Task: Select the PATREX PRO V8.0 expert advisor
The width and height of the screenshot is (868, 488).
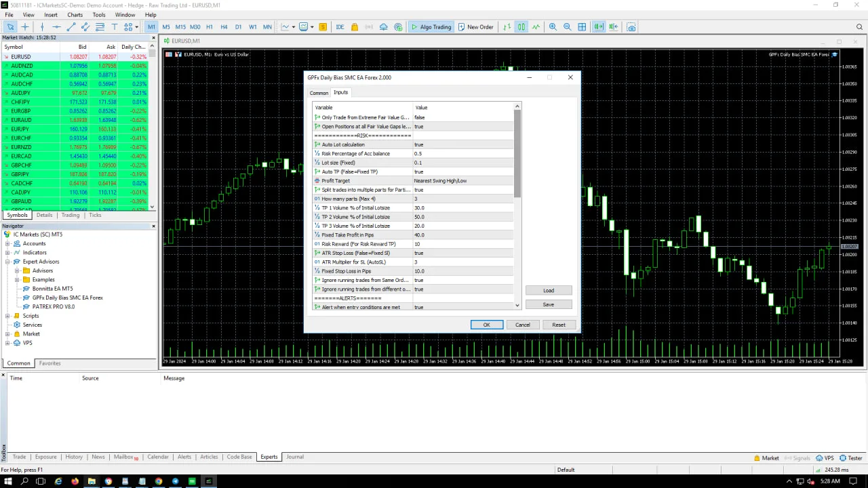Action: pyautogui.click(x=54, y=306)
